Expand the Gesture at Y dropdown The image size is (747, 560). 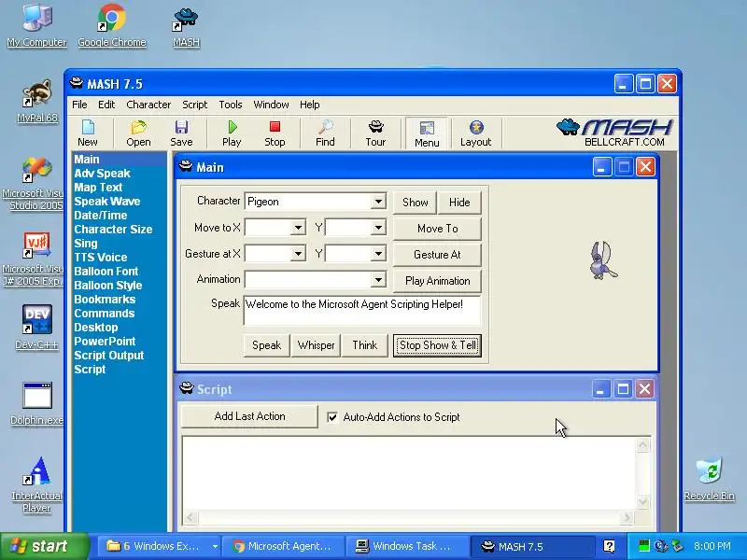(378, 254)
